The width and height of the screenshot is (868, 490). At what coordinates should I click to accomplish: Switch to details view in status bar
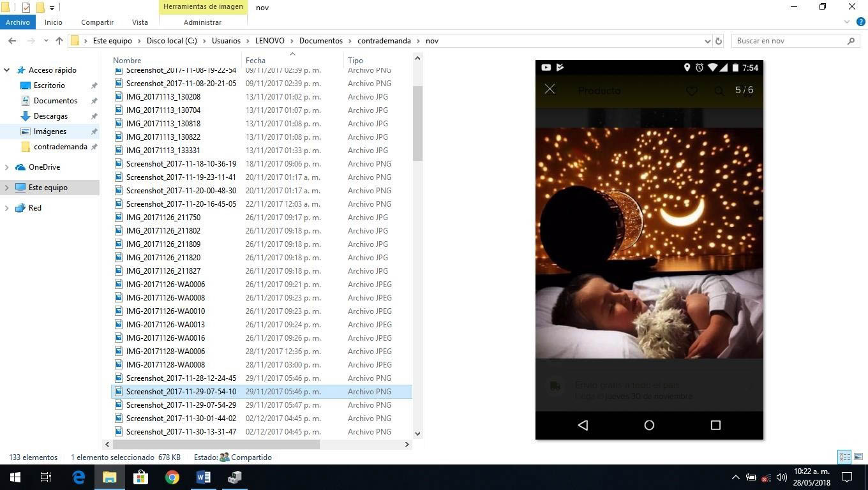coord(844,457)
